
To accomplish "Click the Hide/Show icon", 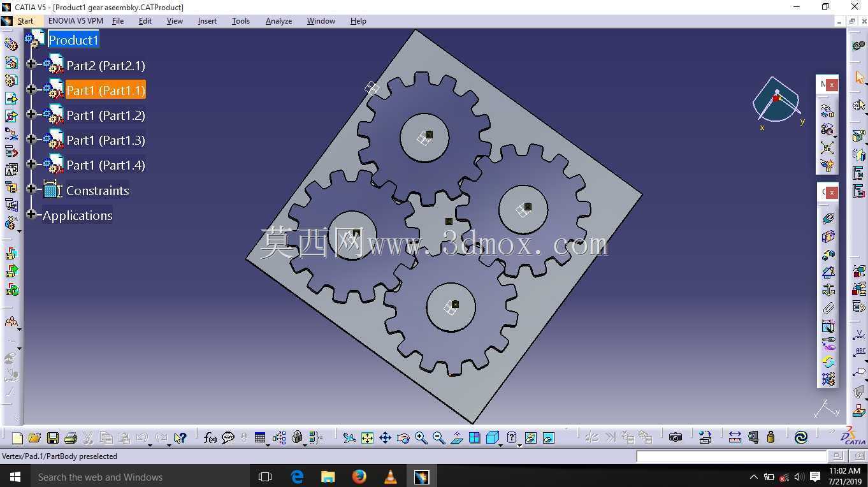I will tap(530, 438).
